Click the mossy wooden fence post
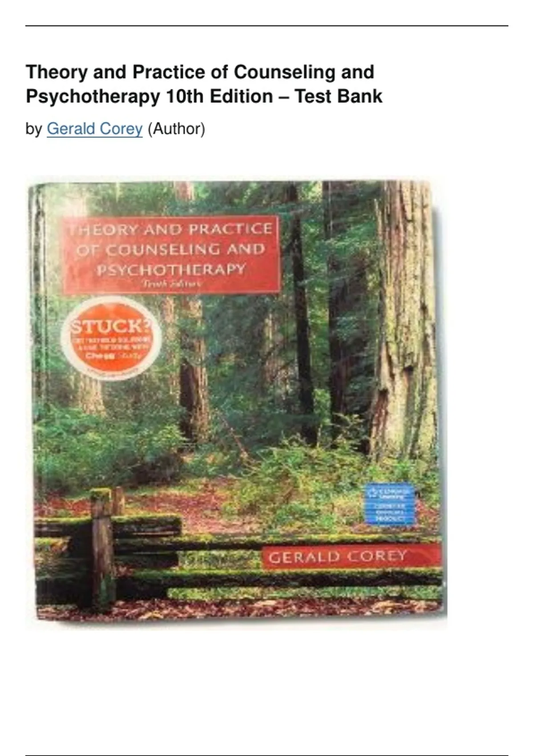This screenshot has height=756, width=534. coord(103,548)
